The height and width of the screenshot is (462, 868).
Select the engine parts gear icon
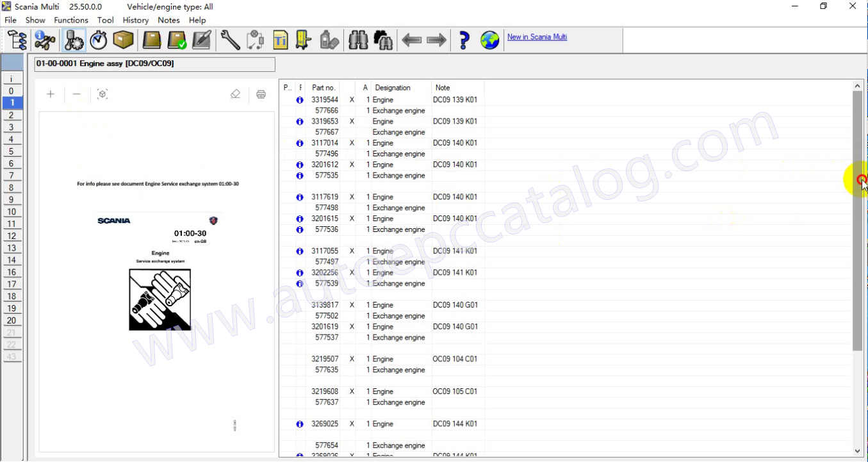tap(72, 41)
